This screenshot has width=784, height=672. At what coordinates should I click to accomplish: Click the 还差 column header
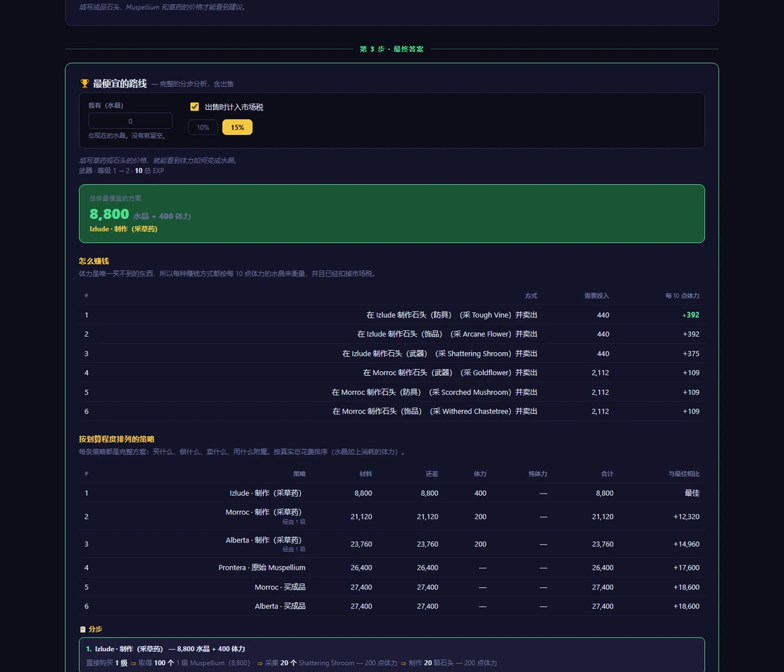click(432, 474)
